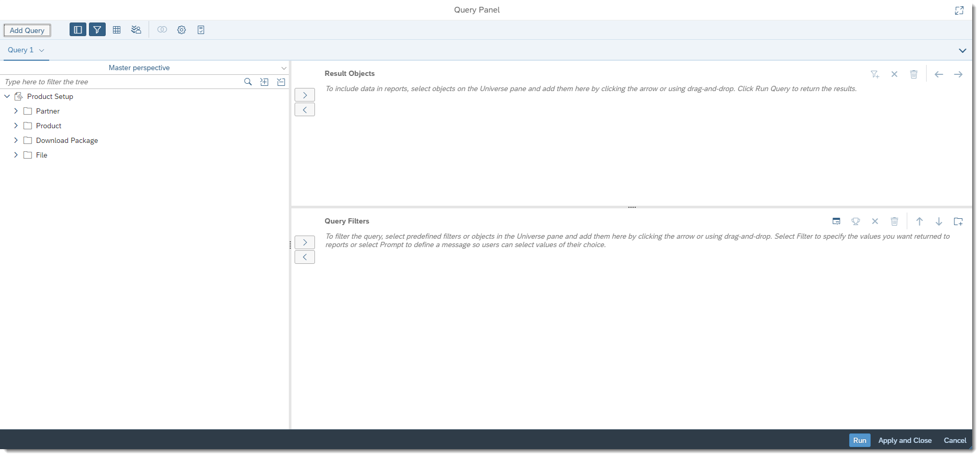This screenshot has width=980, height=457.
Task: Click the trophy ranking icon in Query Filters
Action: click(855, 221)
